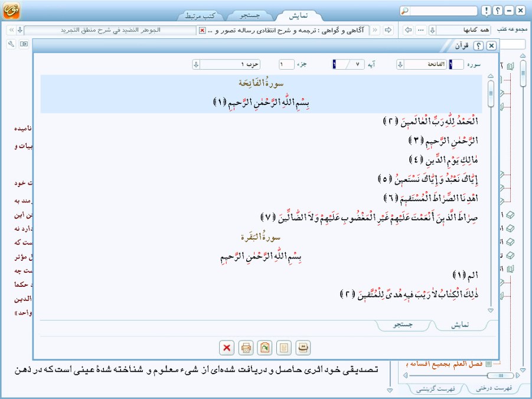Click the tree panel horizontal scroll left arrow

coord(405,375)
